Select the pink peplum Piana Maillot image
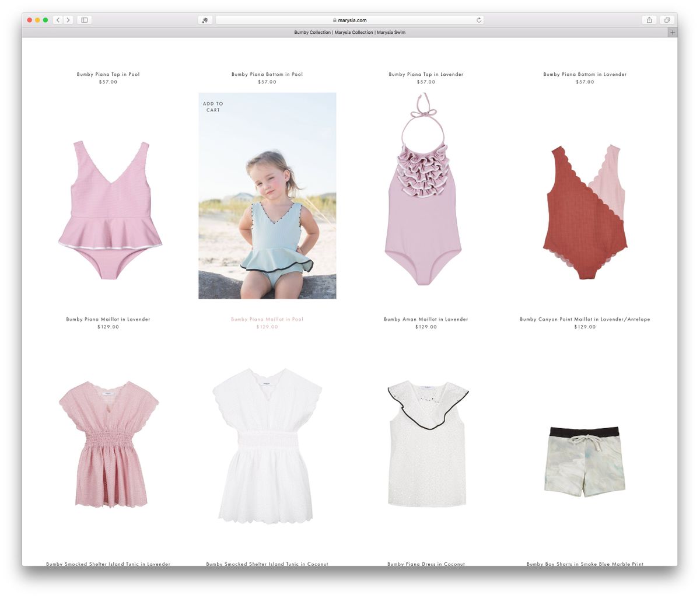 [110, 209]
